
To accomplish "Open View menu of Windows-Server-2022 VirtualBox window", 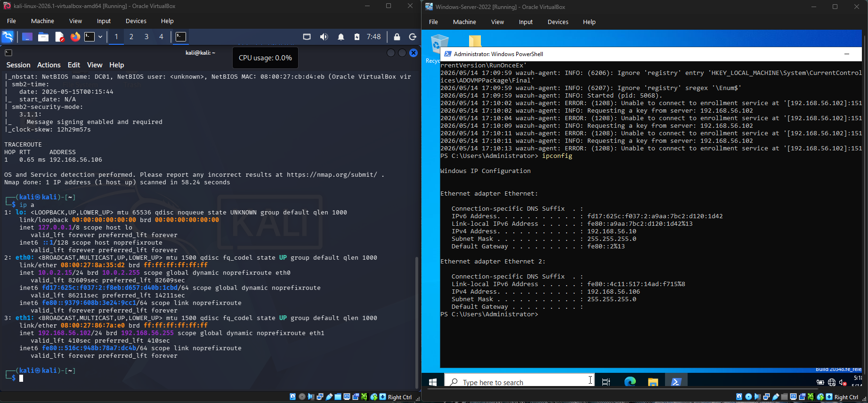I will pyautogui.click(x=497, y=22).
